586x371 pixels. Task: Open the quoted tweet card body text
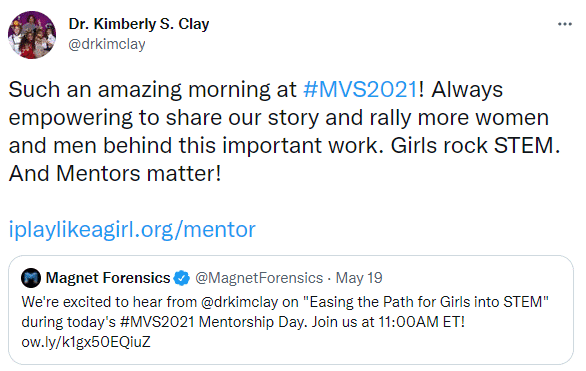[285, 322]
